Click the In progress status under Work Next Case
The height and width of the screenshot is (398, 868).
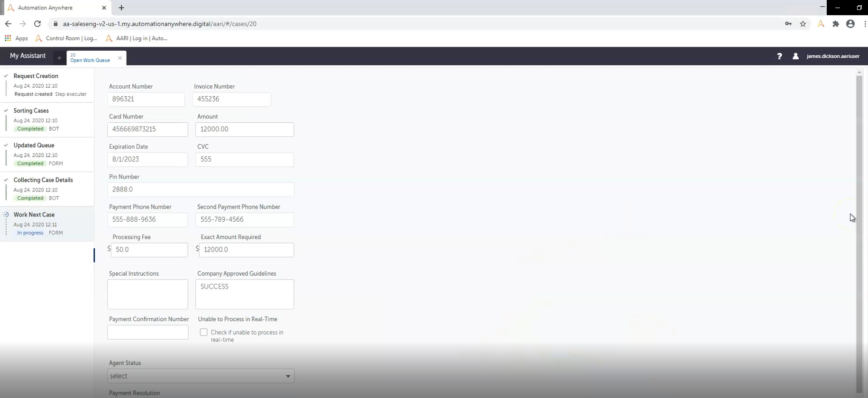[x=30, y=233]
